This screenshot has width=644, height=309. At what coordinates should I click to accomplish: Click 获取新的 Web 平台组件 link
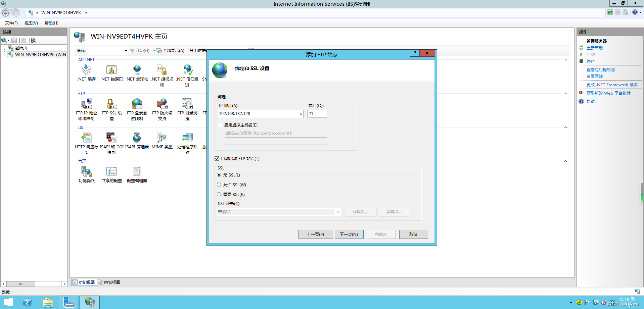pyautogui.click(x=608, y=93)
